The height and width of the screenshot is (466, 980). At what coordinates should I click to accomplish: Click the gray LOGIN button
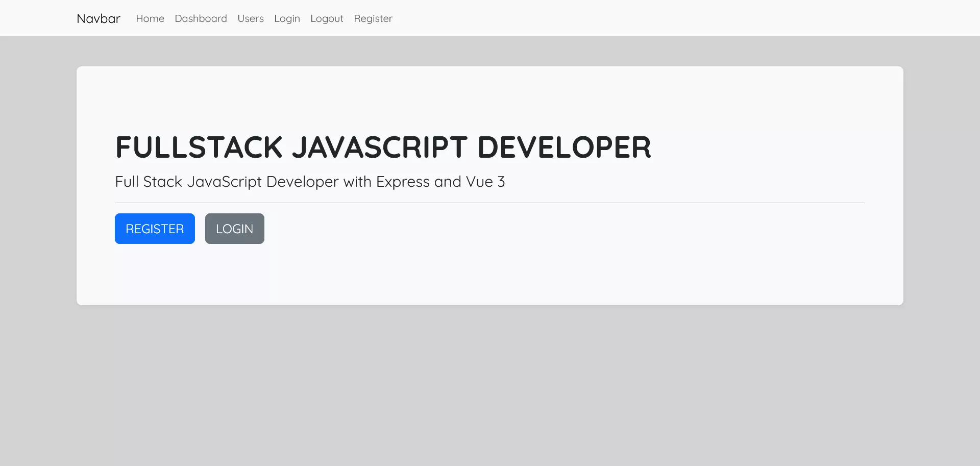(235, 229)
